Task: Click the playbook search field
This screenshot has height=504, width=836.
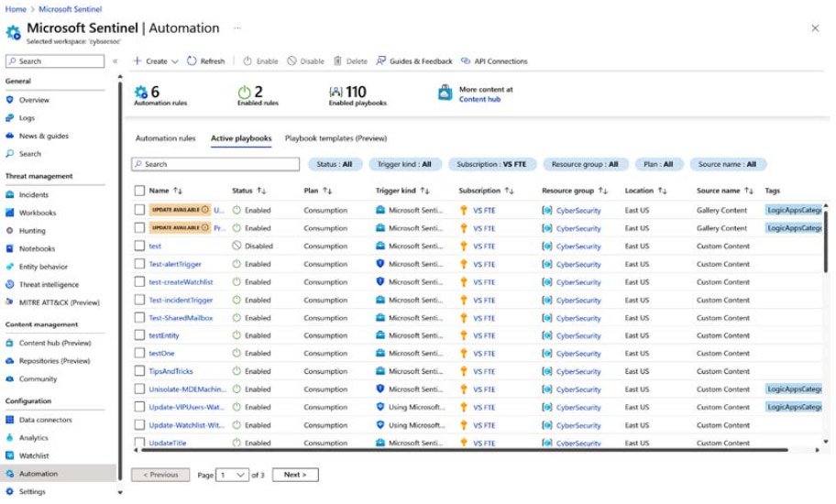Action: point(215,165)
